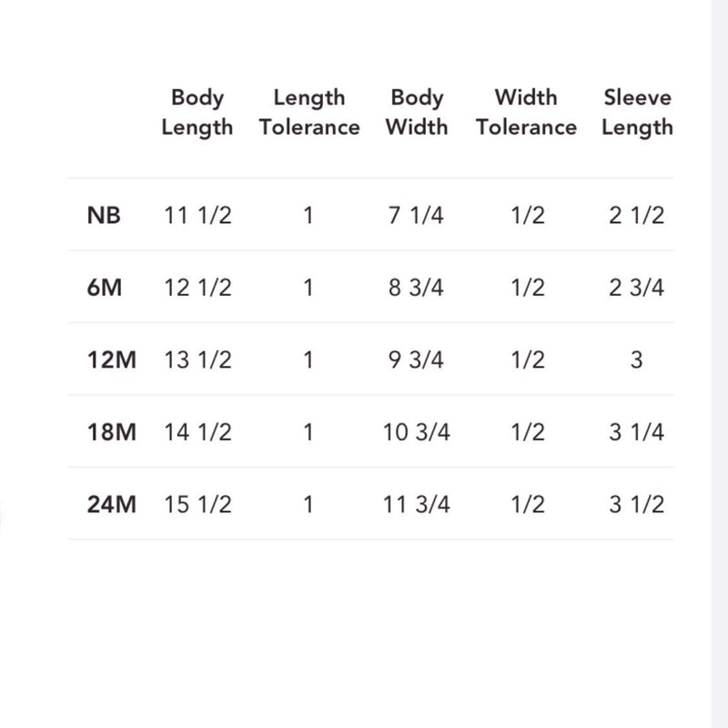
Task: Click the 3 1/2 sleeve length value
Action: (637, 503)
